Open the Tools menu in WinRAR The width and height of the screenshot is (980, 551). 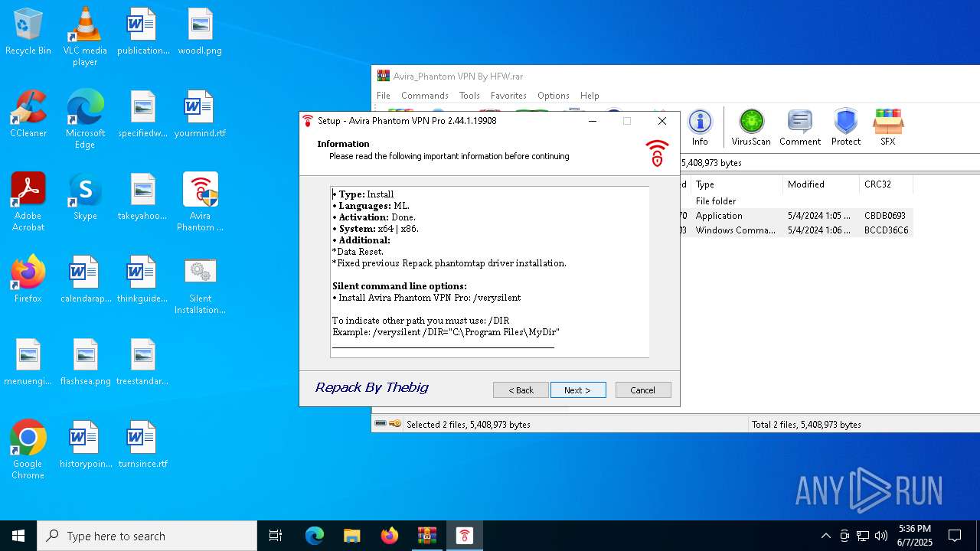[469, 96]
